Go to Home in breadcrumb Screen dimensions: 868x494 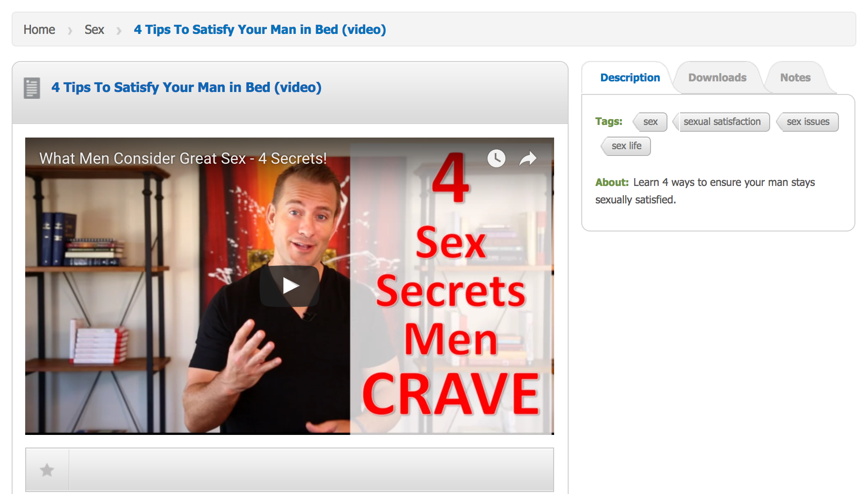click(39, 30)
